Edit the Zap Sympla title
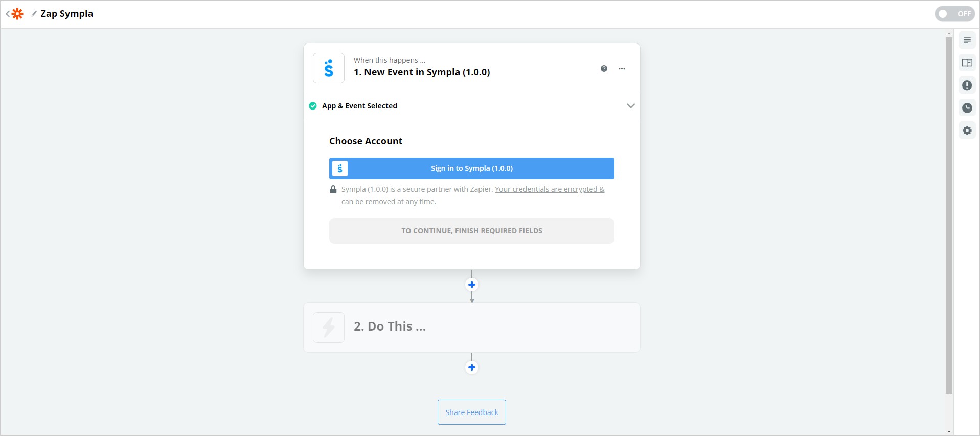The width and height of the screenshot is (980, 436). click(x=66, y=14)
